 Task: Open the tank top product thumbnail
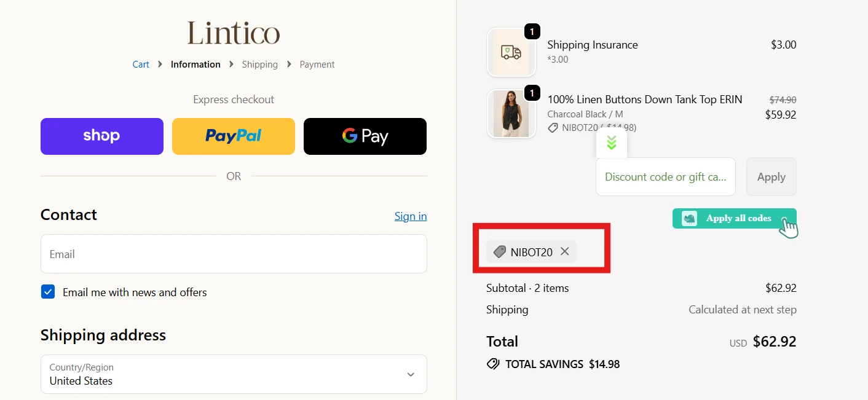pos(511,113)
